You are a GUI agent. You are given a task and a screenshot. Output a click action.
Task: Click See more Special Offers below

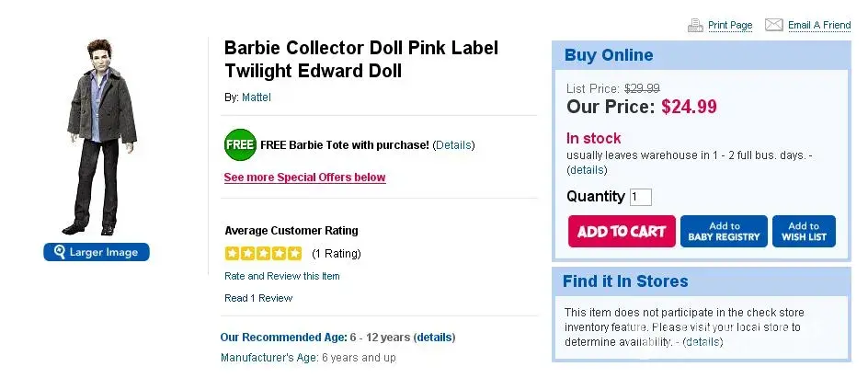(x=304, y=178)
